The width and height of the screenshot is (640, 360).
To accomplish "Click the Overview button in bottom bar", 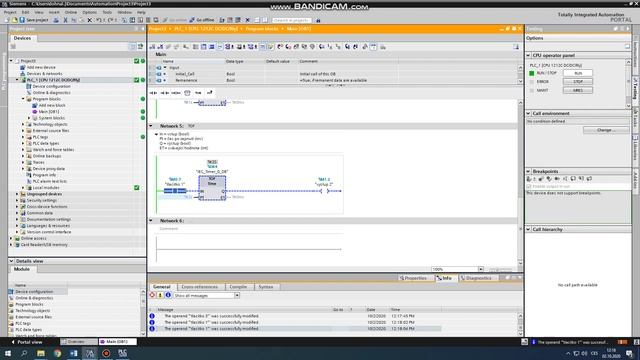I will 79,342.
